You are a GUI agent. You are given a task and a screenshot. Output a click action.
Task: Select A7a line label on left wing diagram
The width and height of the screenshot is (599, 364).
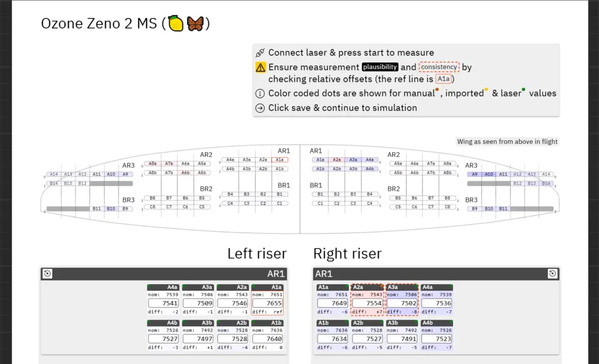pyautogui.click(x=169, y=164)
